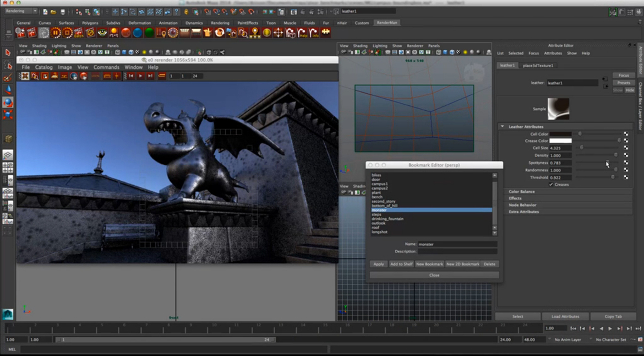Open the Attributes menu in Attribute Editor
644x356 pixels.
click(553, 53)
